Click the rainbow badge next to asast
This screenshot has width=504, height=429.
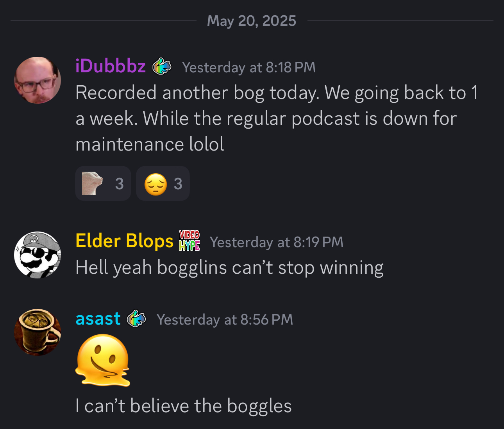pyautogui.click(x=136, y=318)
